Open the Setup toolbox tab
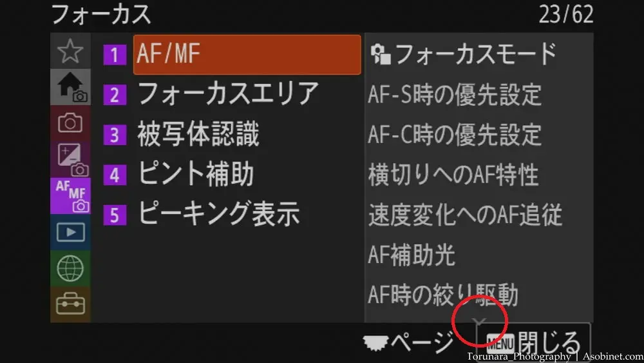Viewport: 644px width, 363px height. (x=70, y=304)
